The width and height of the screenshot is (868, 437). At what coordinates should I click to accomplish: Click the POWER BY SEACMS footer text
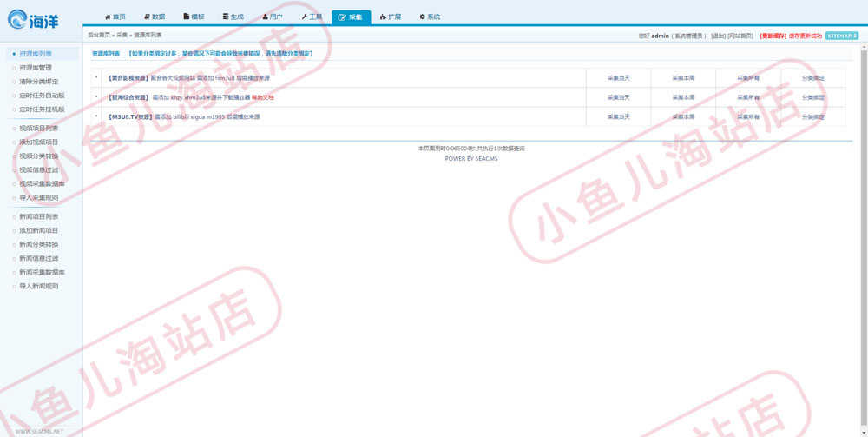pyautogui.click(x=471, y=158)
